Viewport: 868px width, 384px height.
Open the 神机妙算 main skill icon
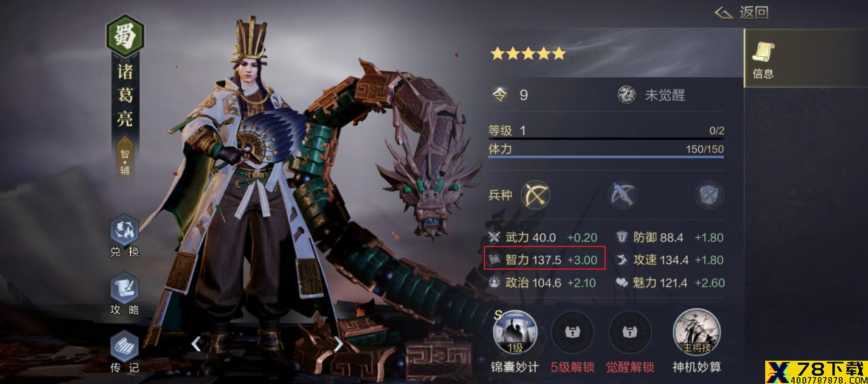[697, 333]
